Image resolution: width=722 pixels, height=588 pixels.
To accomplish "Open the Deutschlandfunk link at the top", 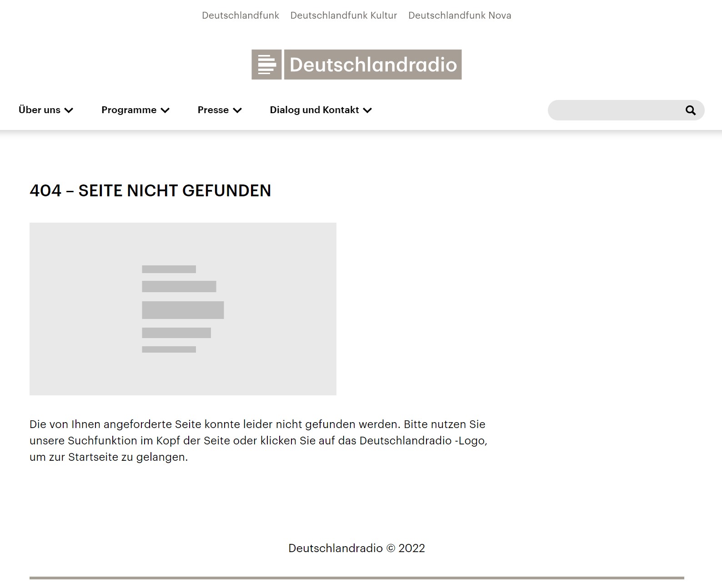I will (241, 15).
